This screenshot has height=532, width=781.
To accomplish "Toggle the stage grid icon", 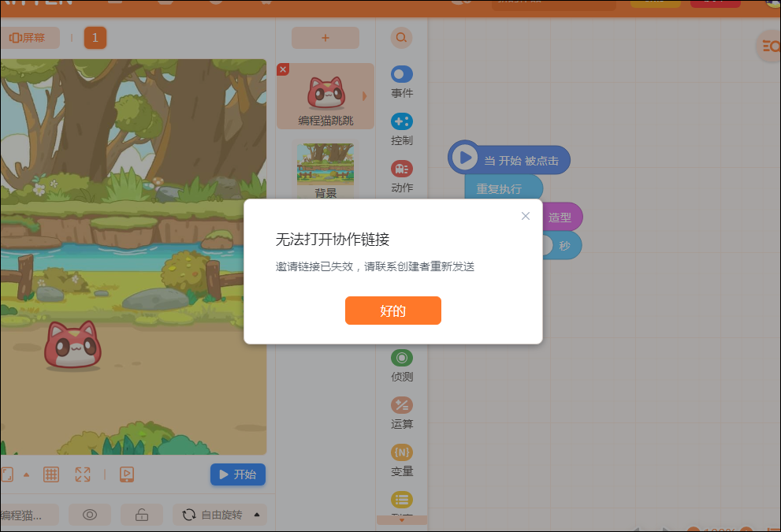I will (50, 474).
